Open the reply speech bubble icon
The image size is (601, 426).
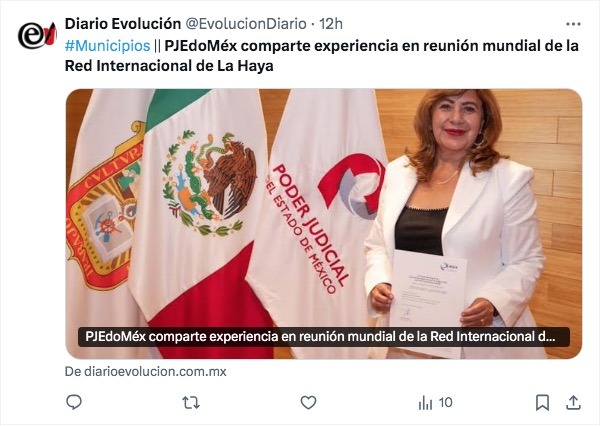point(74,403)
